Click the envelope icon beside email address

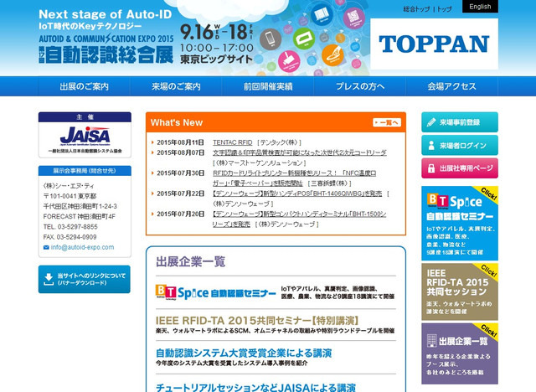point(46,247)
